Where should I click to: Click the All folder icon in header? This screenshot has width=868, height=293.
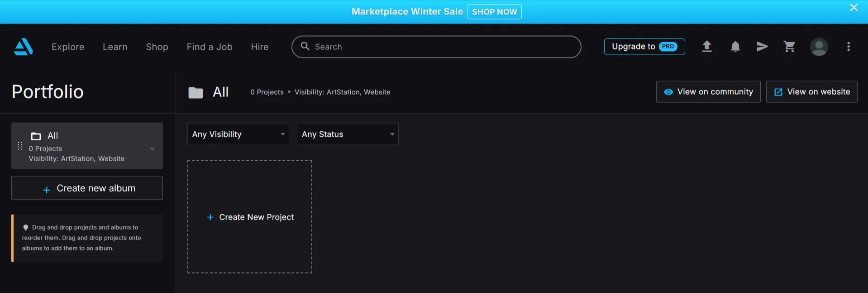point(196,92)
